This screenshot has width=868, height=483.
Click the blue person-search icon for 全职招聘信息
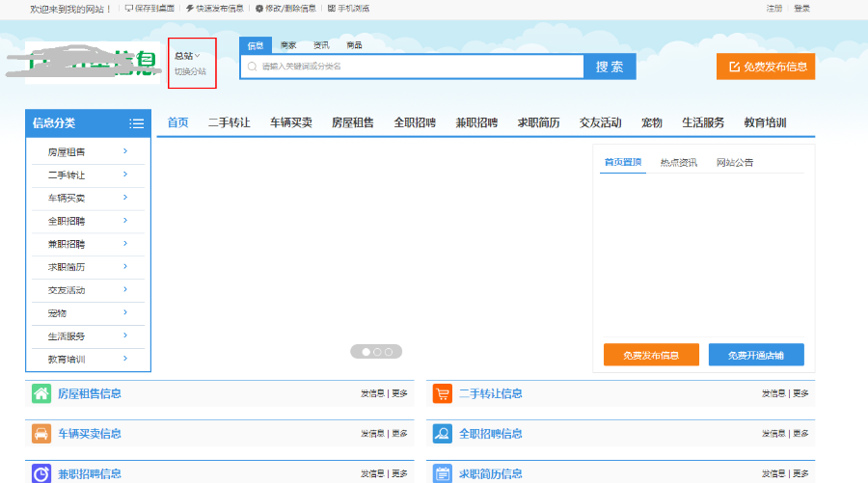[443, 434]
